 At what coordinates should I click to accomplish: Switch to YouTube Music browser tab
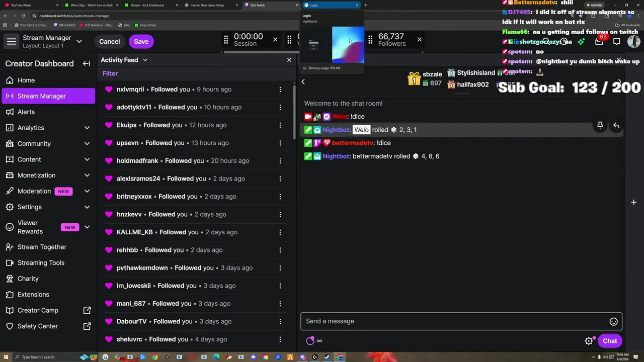click(x=30, y=5)
